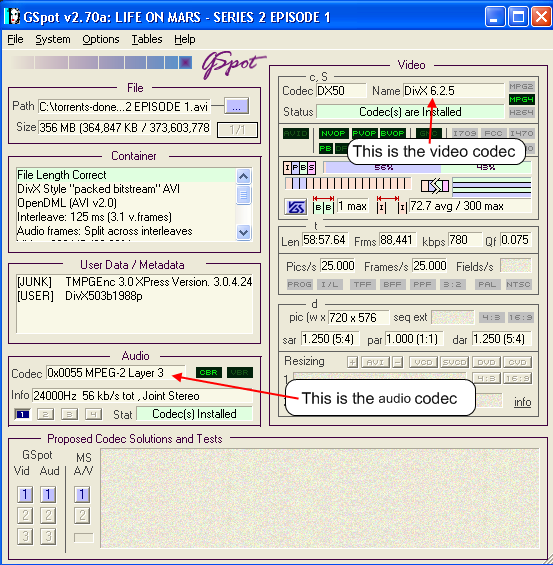Click GSpot Vid test button 1
Image resolution: width=553 pixels, height=565 pixels.
pyautogui.click(x=25, y=494)
